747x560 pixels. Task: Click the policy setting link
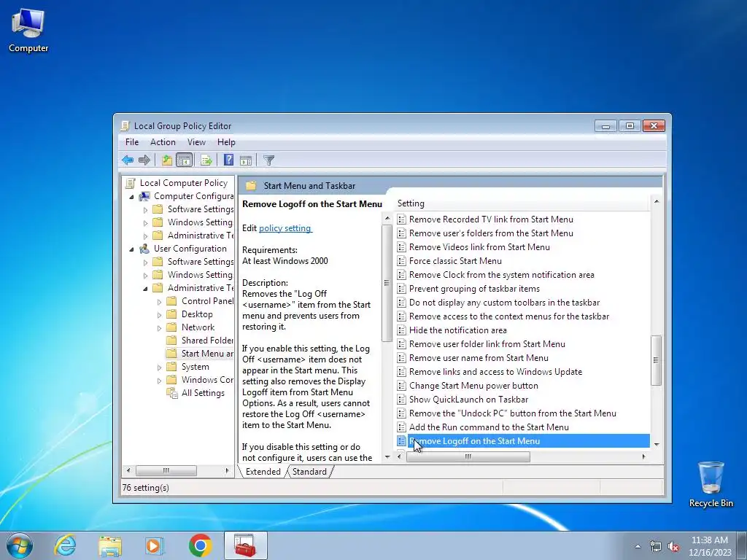coord(285,228)
